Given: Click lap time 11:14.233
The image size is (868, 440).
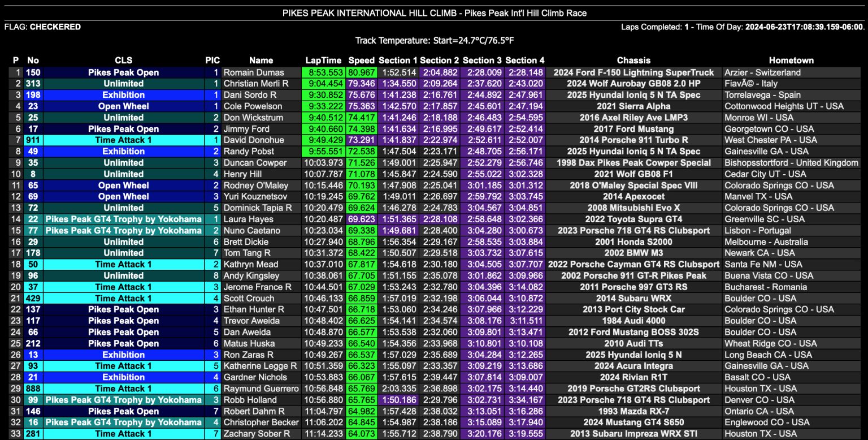Looking at the screenshot, I should (x=324, y=434).
